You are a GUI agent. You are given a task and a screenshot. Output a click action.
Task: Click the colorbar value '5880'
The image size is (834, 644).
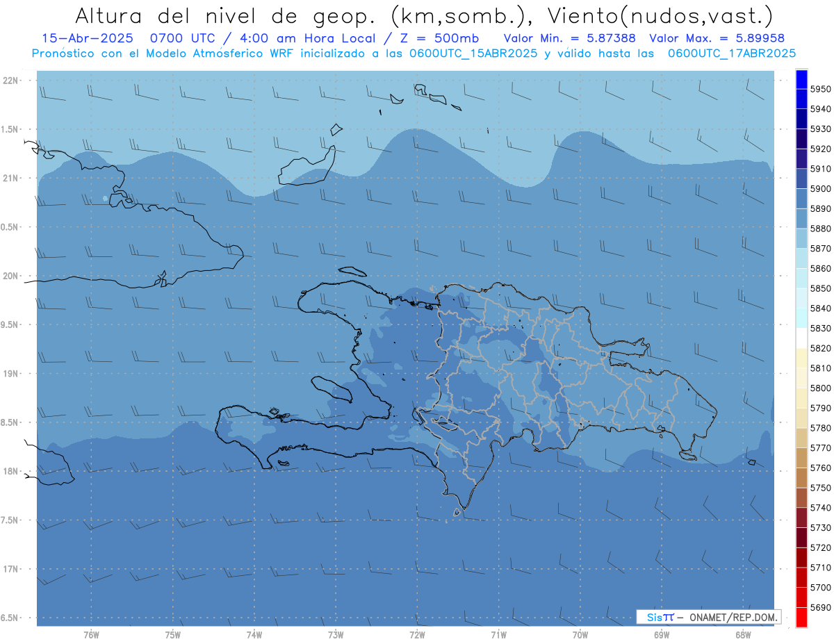(821, 228)
